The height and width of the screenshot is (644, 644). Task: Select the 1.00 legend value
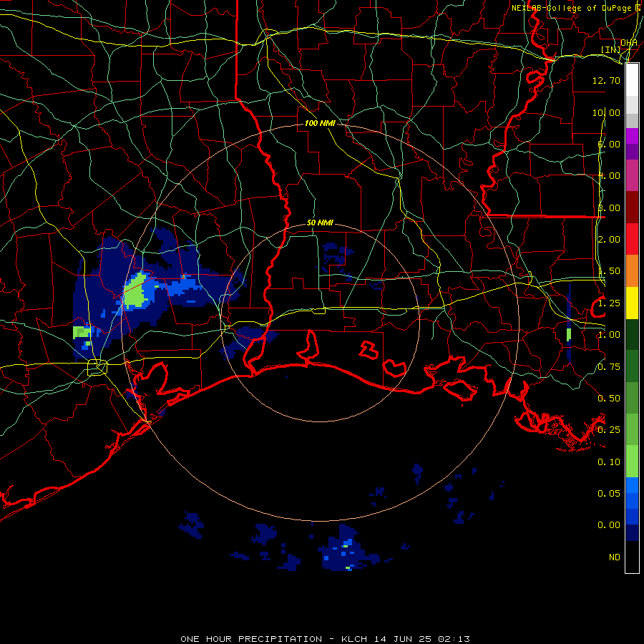[609, 335]
